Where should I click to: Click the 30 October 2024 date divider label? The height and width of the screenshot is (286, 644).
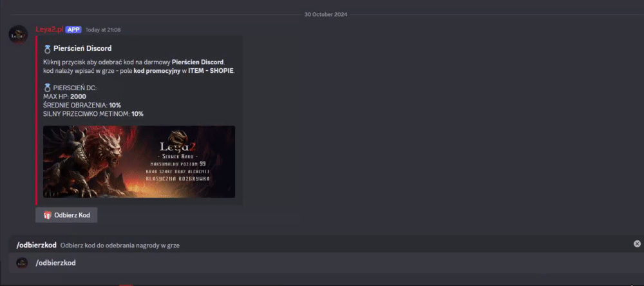tap(326, 14)
